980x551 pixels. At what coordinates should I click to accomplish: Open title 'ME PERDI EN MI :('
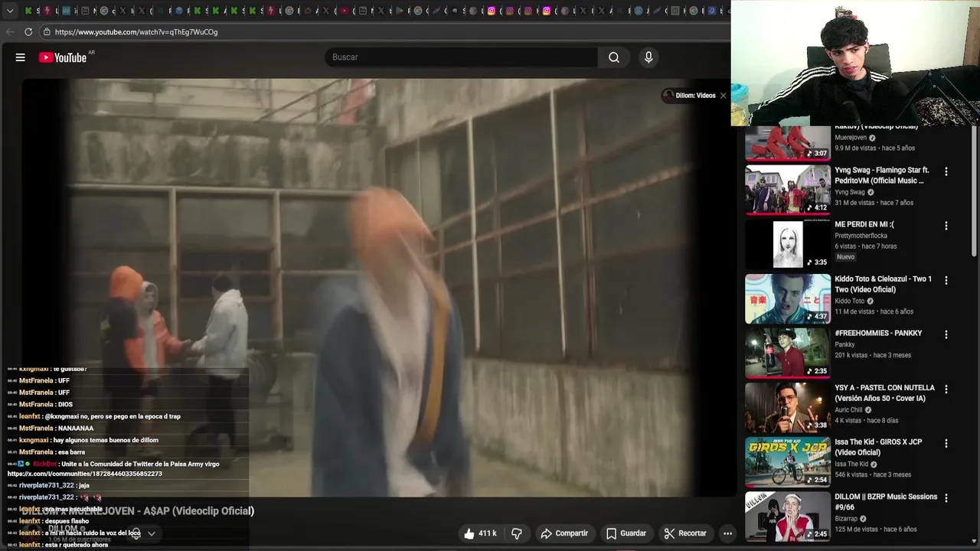864,224
